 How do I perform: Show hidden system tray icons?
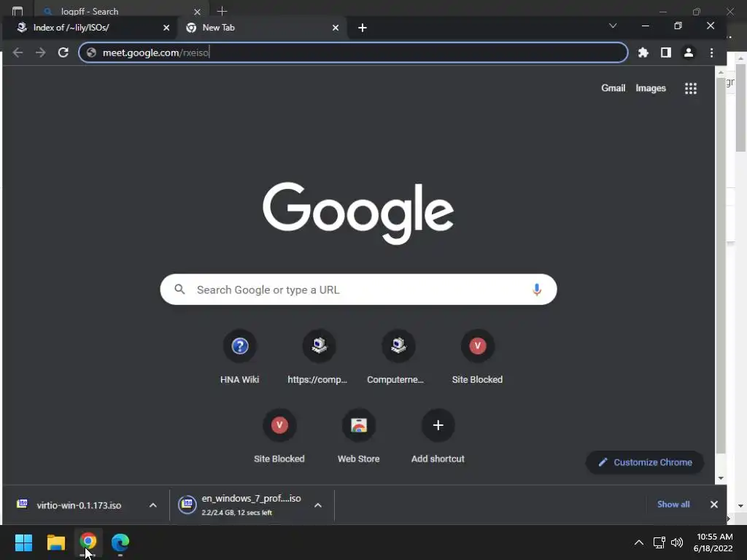point(639,542)
